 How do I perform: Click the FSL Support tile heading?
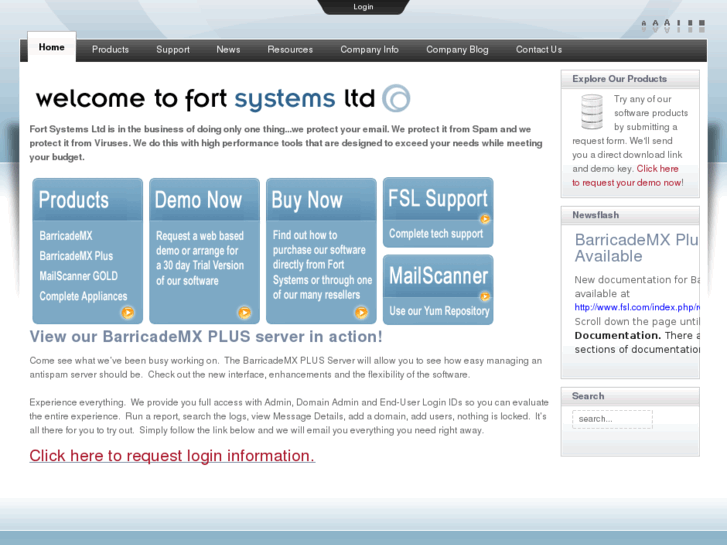click(438, 199)
